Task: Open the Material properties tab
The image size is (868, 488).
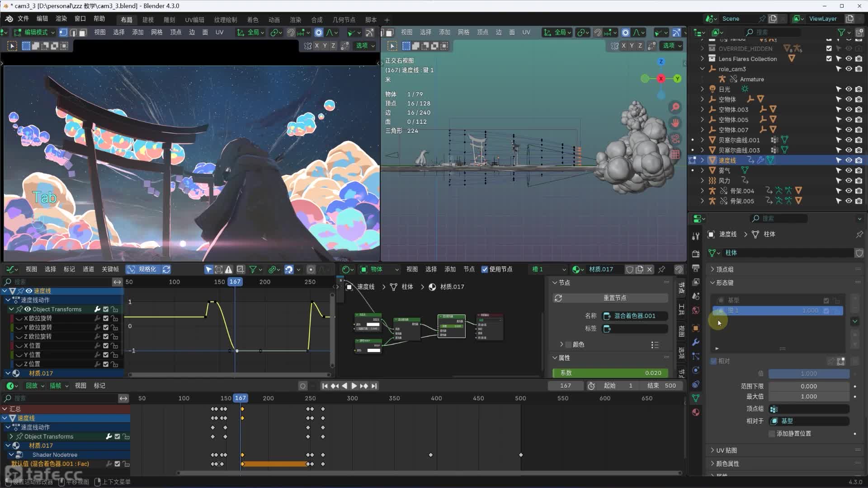Action: click(x=696, y=412)
